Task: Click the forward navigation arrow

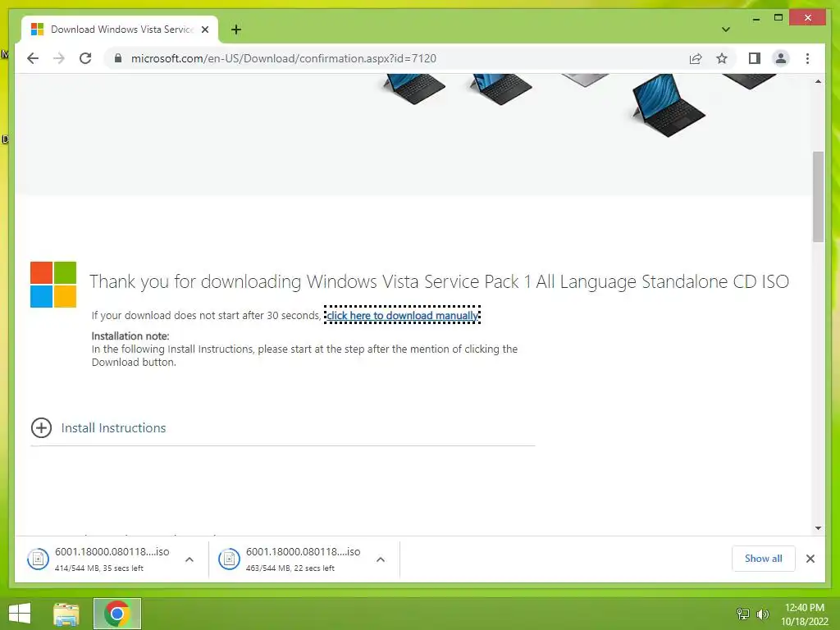Action: pyautogui.click(x=59, y=58)
